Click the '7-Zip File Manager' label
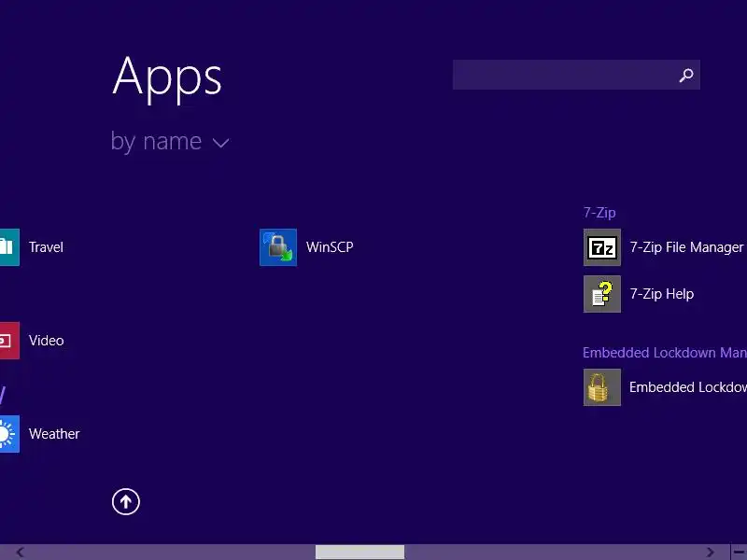Image resolution: width=747 pixels, height=560 pixels. tap(686, 247)
